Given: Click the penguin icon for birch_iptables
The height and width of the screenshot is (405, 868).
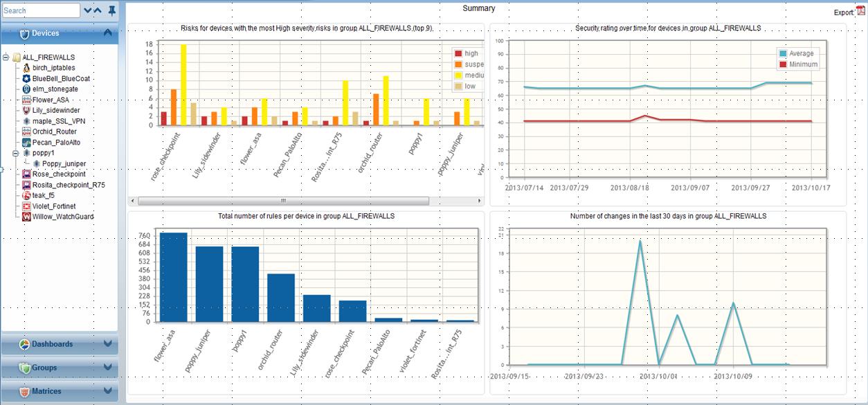Looking at the screenshot, I should point(26,68).
